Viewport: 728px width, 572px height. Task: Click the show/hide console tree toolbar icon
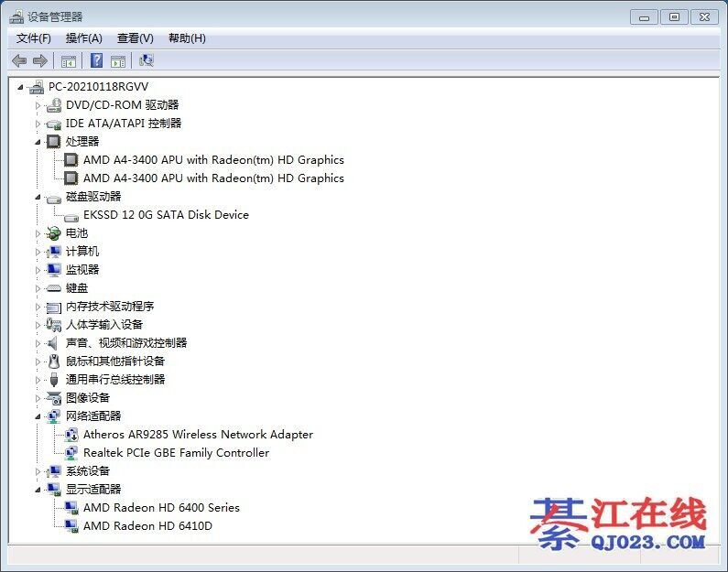point(69,60)
